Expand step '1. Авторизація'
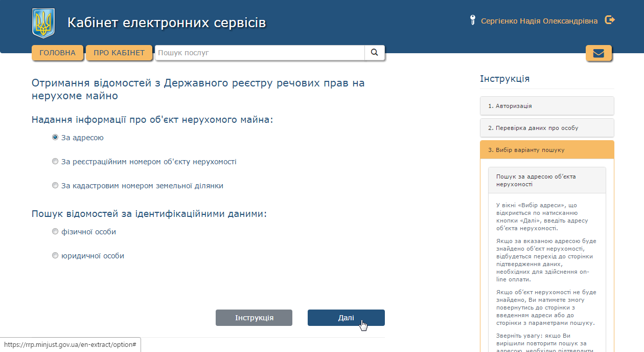The image size is (644, 352). coord(547,106)
